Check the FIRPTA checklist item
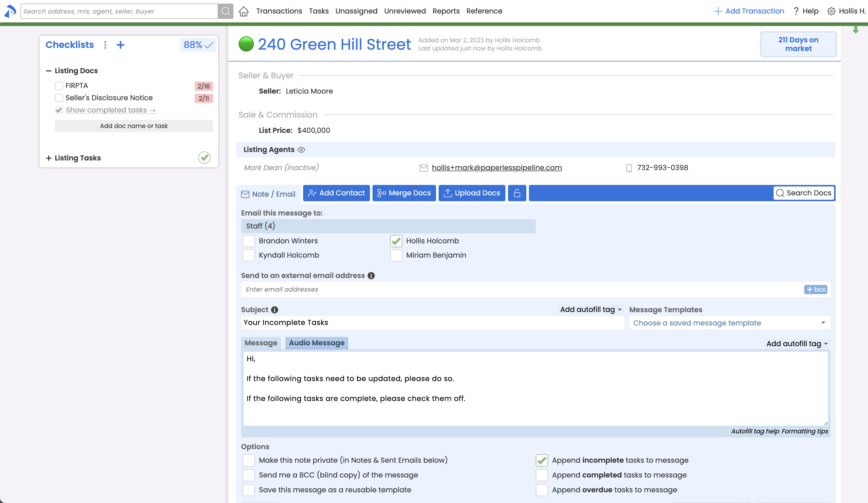 click(x=59, y=86)
